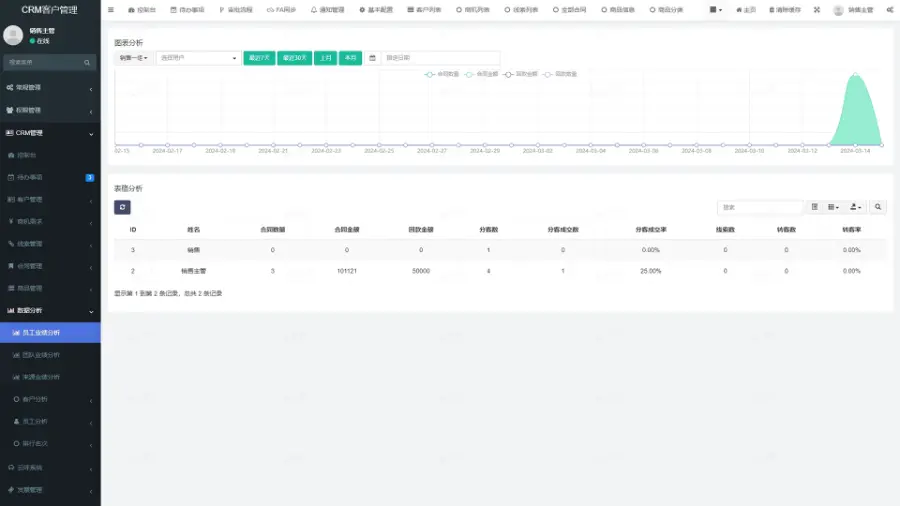Screen dimensions: 900x506
Task: Switch to the 客户列表 top tab
Action: click(x=426, y=10)
